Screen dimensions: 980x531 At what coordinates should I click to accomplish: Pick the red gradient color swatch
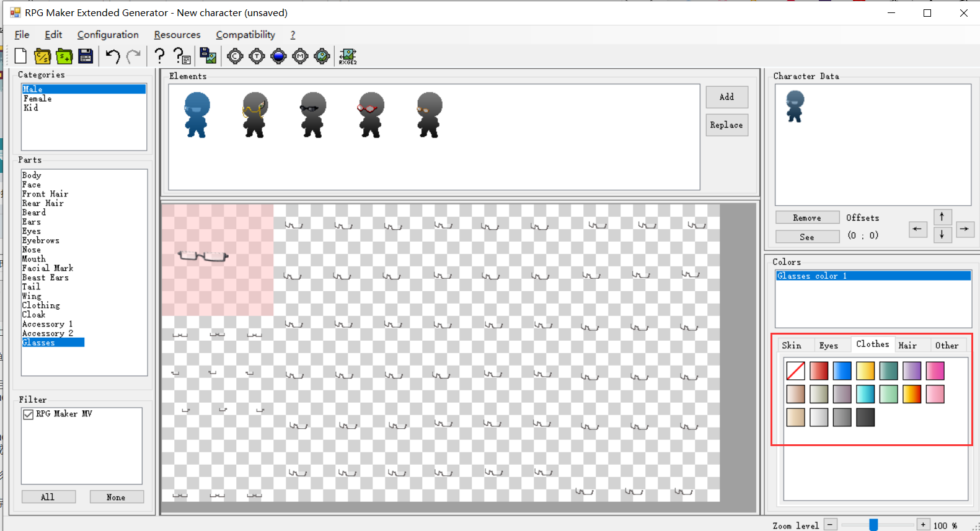click(819, 371)
